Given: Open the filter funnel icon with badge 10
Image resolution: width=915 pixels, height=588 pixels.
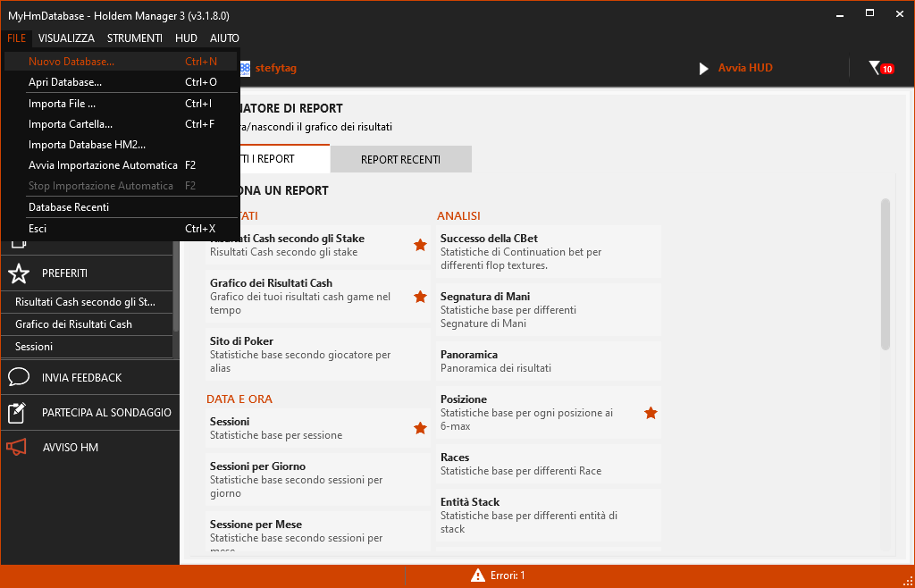Looking at the screenshot, I should [880, 68].
